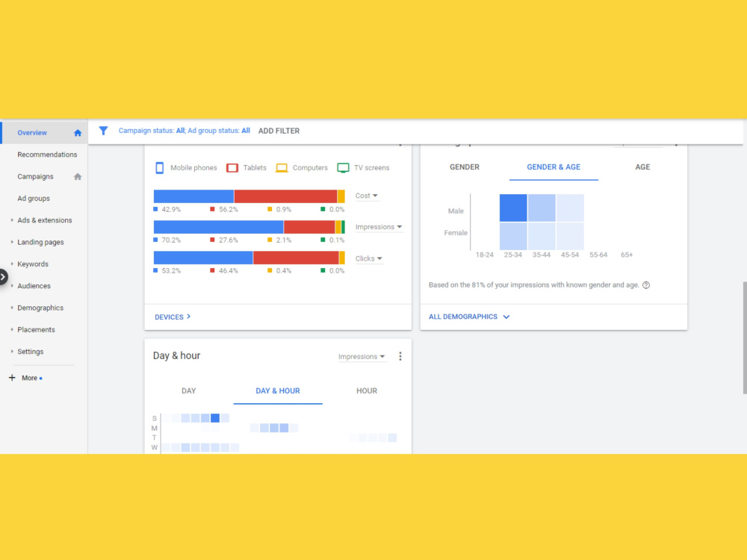Click the Tablets legend icon
This screenshot has height=560, width=747.
[232, 167]
